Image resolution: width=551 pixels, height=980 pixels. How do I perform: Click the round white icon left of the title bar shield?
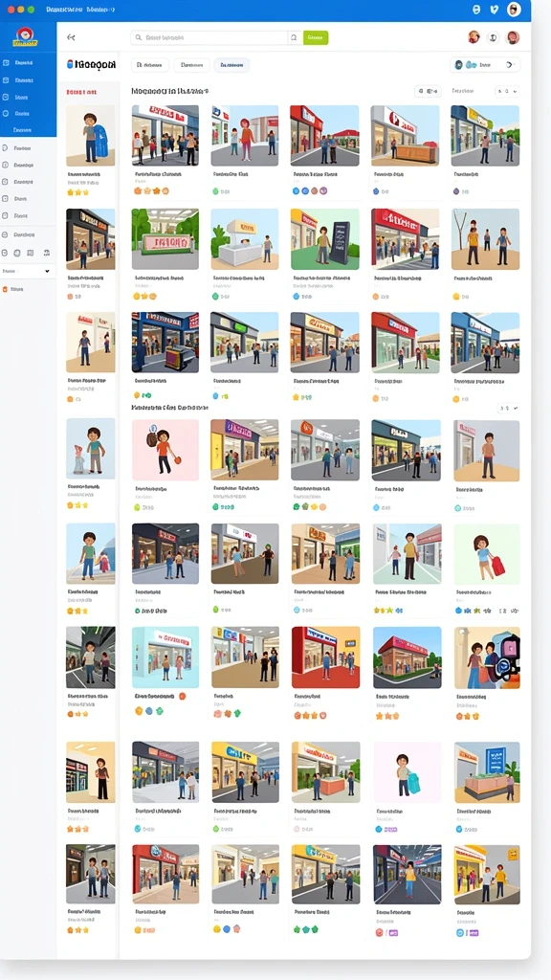pyautogui.click(x=476, y=10)
